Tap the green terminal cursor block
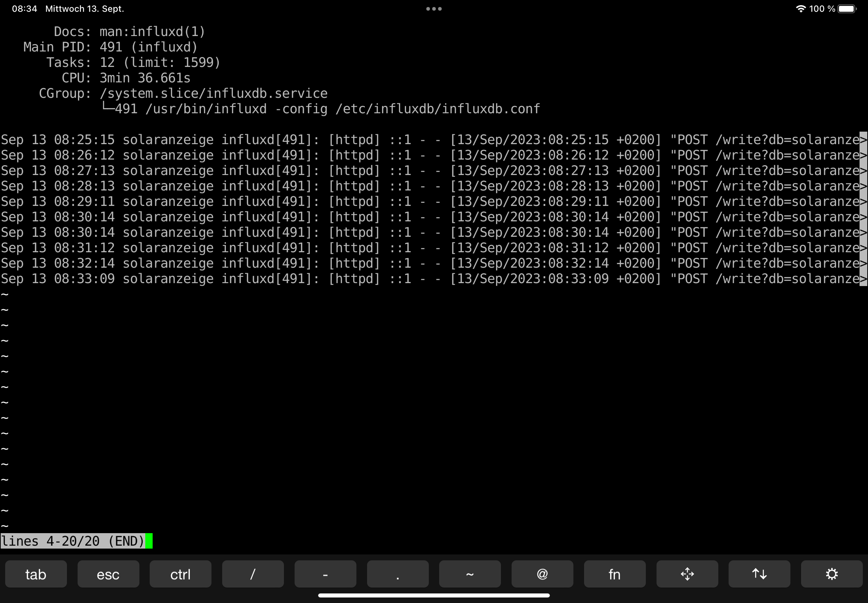 tap(149, 540)
